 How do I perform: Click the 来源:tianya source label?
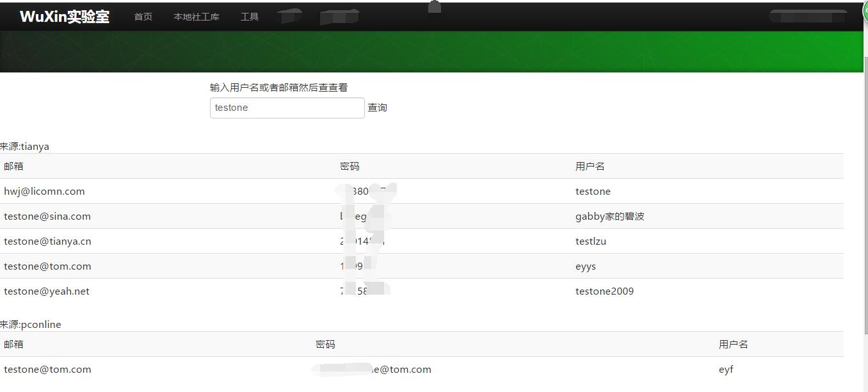[25, 146]
